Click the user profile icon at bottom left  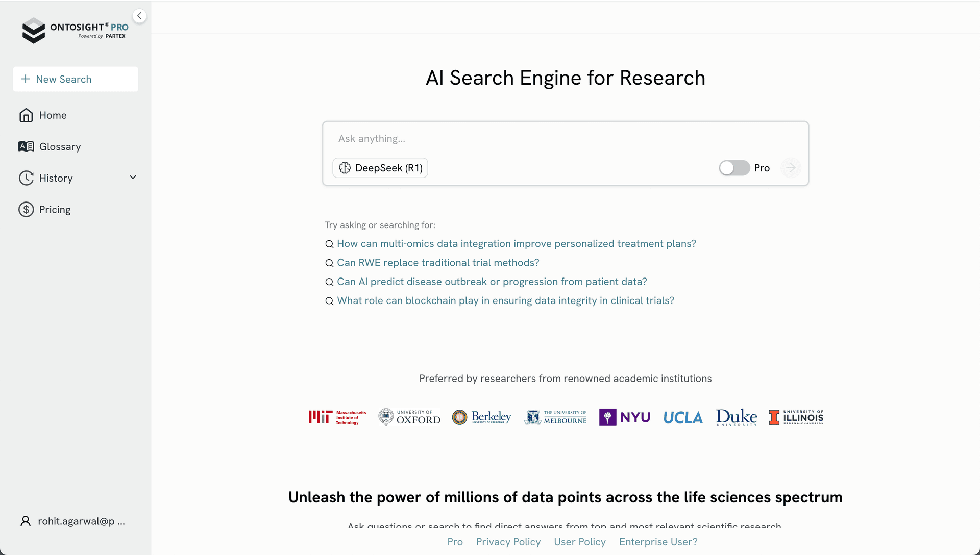pyautogui.click(x=25, y=521)
